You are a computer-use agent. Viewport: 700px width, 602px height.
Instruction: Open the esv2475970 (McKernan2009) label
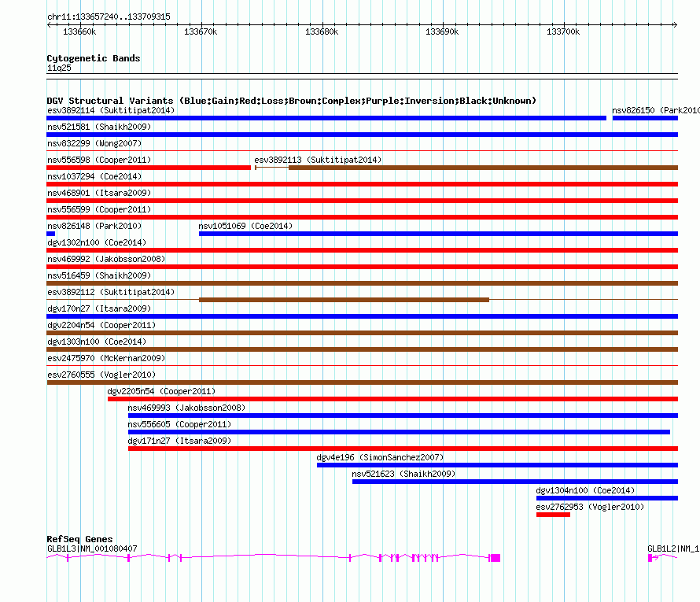(106, 358)
